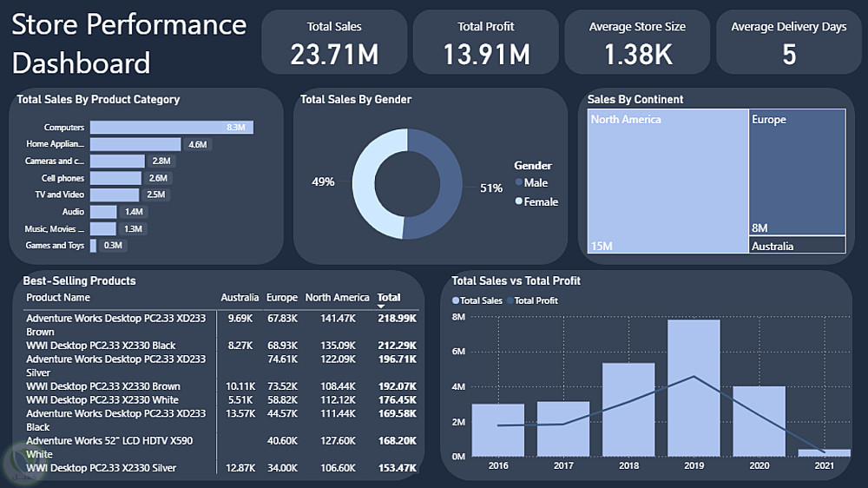Viewport: 868px width, 488px height.
Task: Select the small 2021 sales bar
Action: 825,453
